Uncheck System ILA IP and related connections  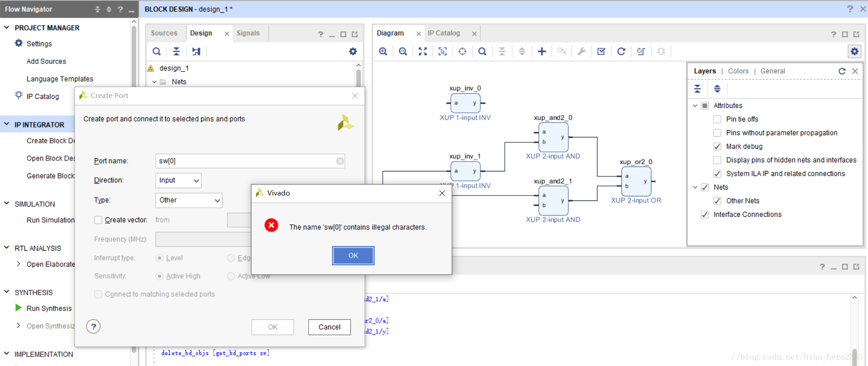(x=717, y=174)
